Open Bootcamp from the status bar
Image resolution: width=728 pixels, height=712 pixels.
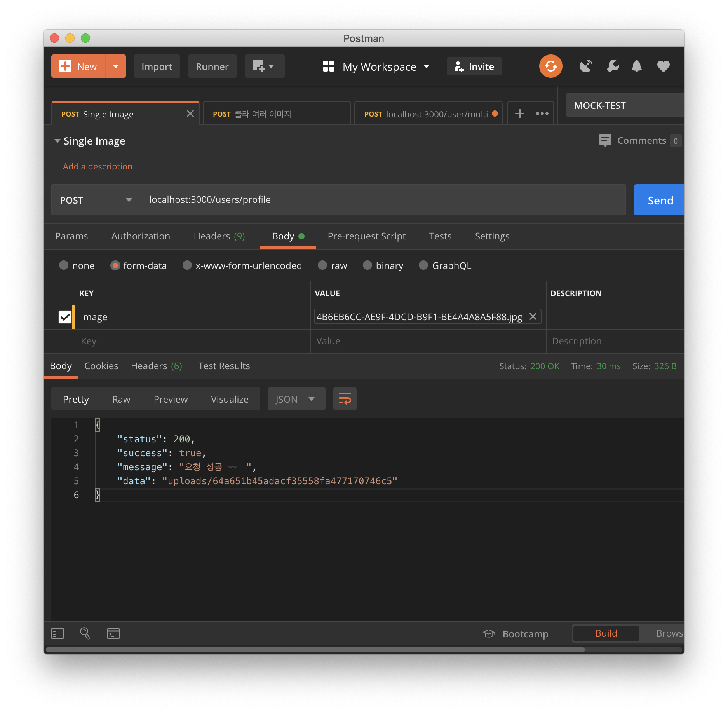click(x=515, y=634)
